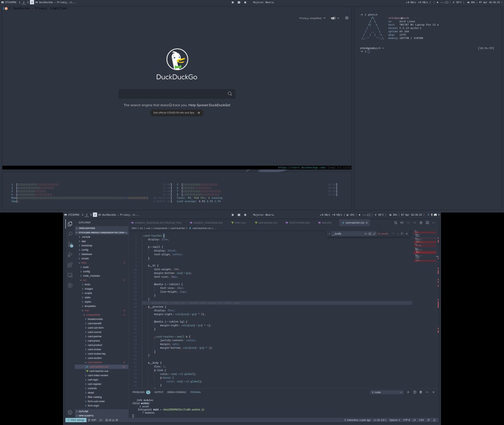Click 'Get official COVID-19 info and tips' button

click(177, 113)
